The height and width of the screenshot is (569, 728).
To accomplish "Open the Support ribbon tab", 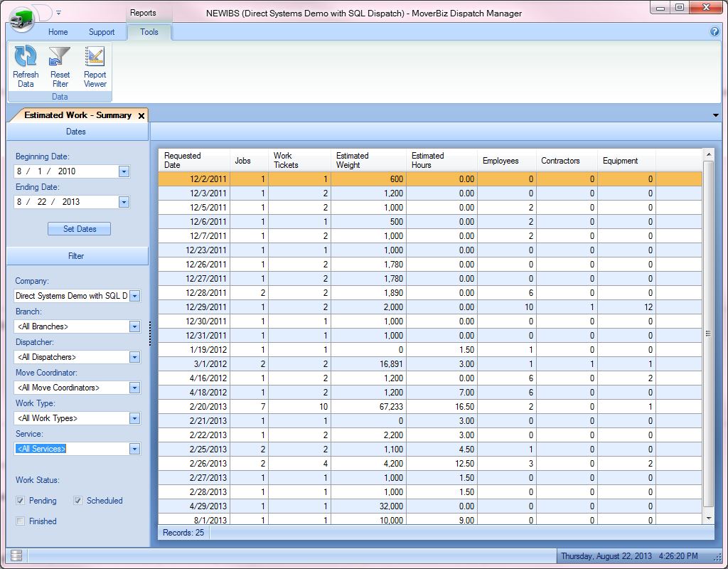I will pos(102,32).
